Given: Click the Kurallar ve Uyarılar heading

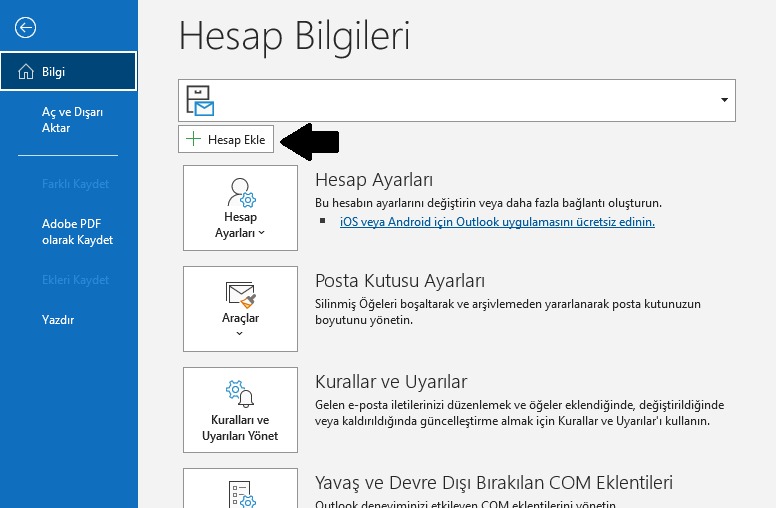Looking at the screenshot, I should tap(391, 382).
